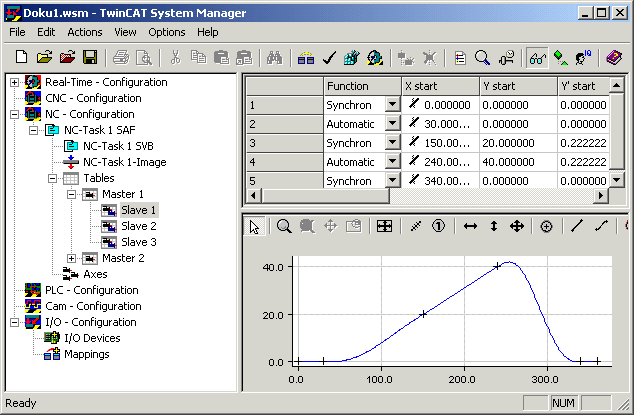This screenshot has height=415, width=634.
Task: Click the Activate Configuration icon
Action: 351,58
